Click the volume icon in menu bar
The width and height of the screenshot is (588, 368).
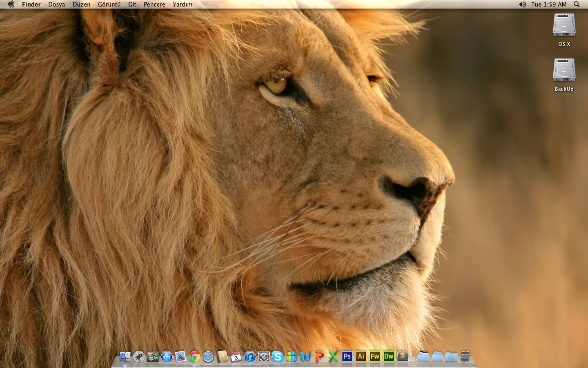tap(522, 4)
